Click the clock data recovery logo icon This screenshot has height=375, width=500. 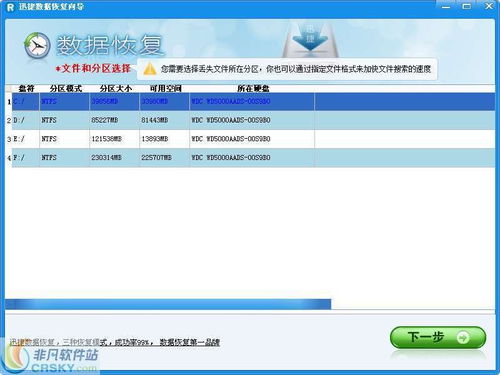coord(37,46)
